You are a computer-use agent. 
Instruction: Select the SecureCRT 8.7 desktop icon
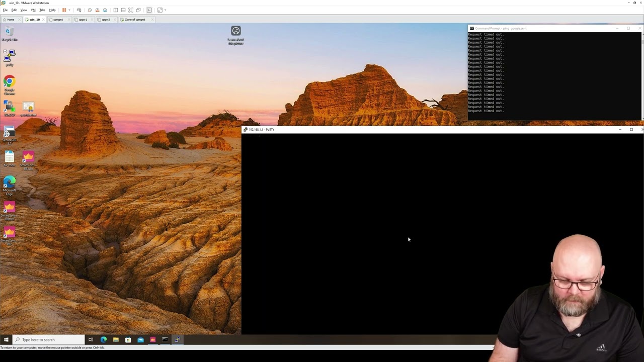(x=9, y=136)
